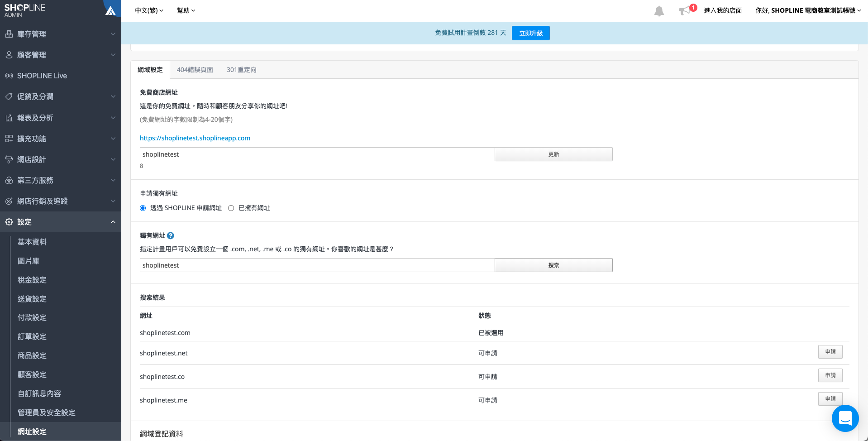868x441 pixels.
Task: Click the help question mark beside 獨有網址
Action: click(171, 235)
